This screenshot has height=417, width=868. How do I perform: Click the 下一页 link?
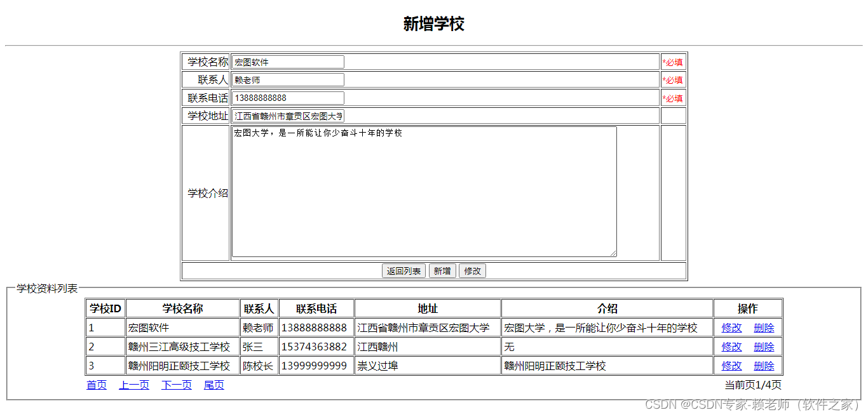pos(177,385)
